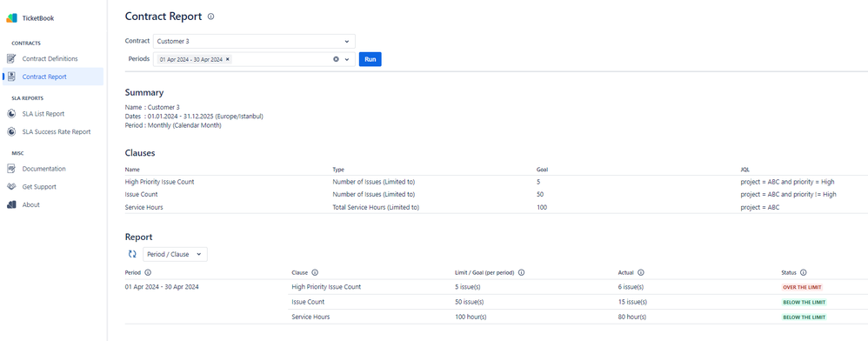Click the 80 hour(s) actual value
The width and height of the screenshot is (868, 341).
[x=632, y=317]
